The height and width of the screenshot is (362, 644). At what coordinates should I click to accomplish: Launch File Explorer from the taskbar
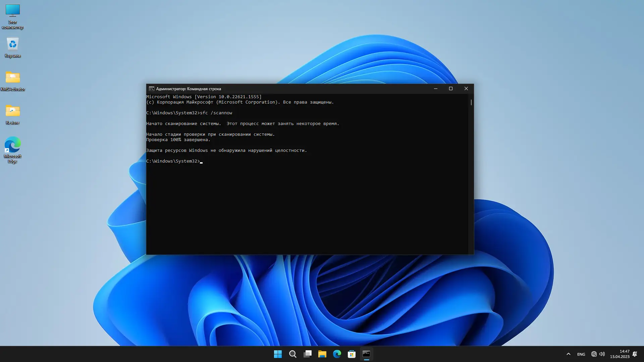pos(322,354)
